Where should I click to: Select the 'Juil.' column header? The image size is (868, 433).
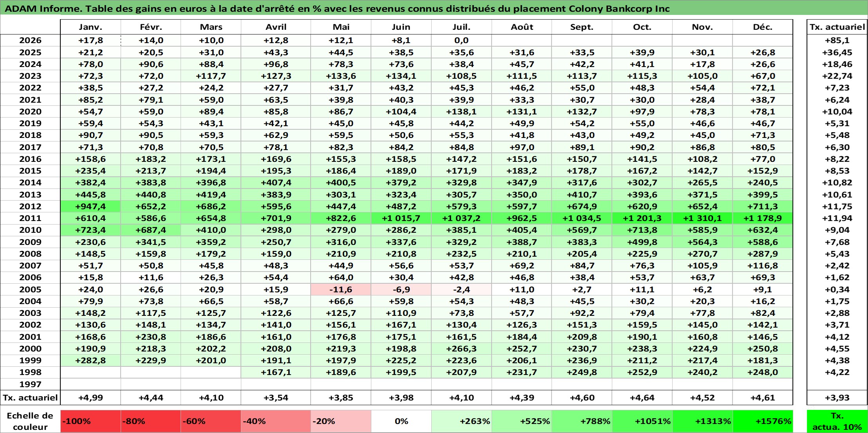461,27
